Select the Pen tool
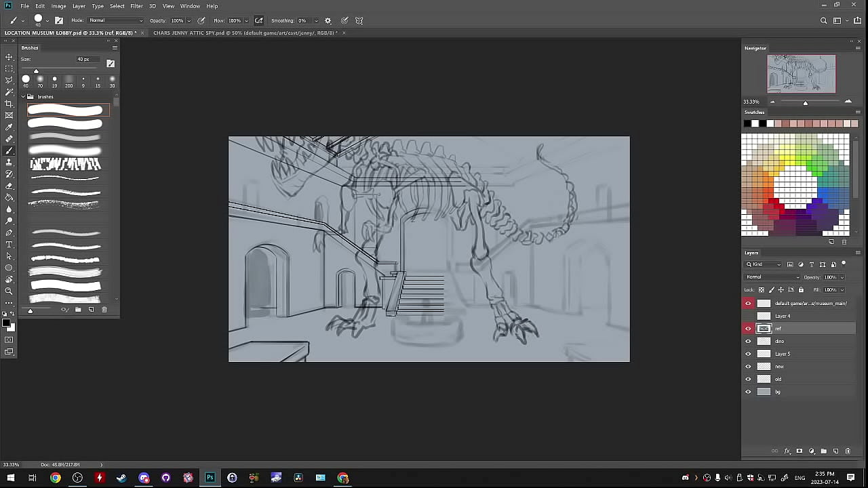This screenshot has height=488, width=868. [x=9, y=232]
